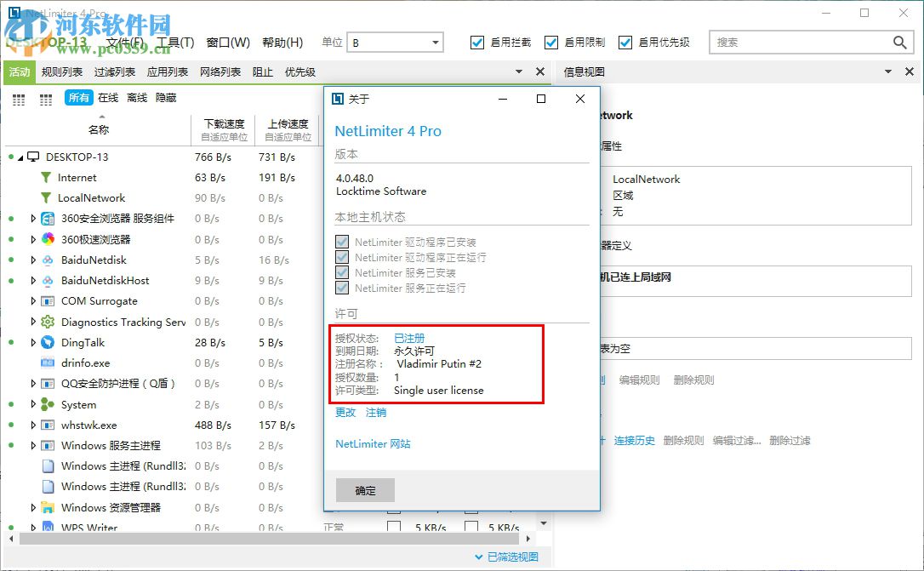Expand the BaiduNetdiskHost tree node
Screen dimensions: 924x571
(x=32, y=280)
